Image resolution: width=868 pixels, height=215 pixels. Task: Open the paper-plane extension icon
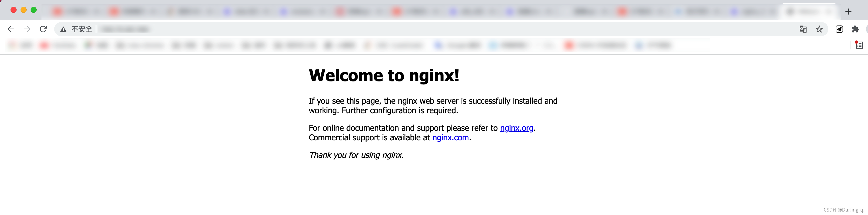[x=839, y=29]
